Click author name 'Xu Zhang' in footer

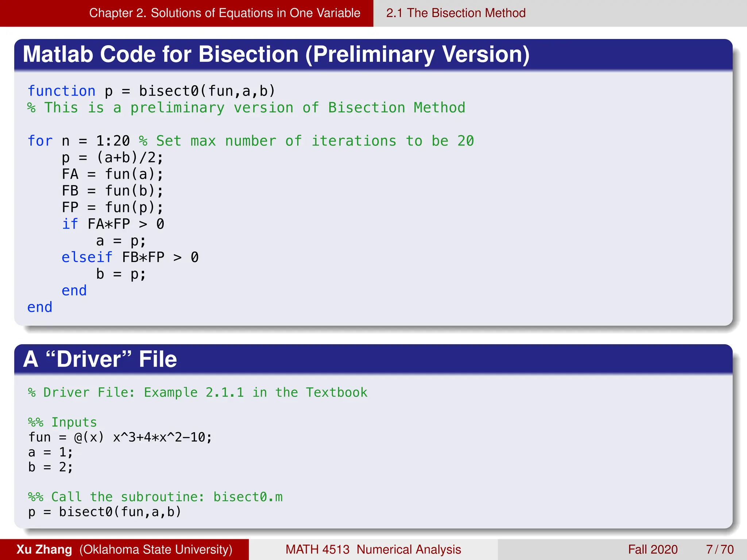(44, 549)
